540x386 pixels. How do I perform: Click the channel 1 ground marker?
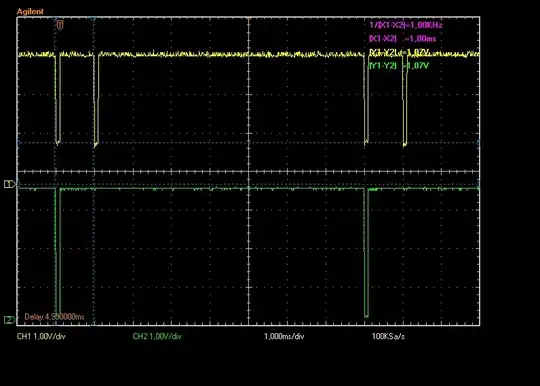click(x=9, y=184)
